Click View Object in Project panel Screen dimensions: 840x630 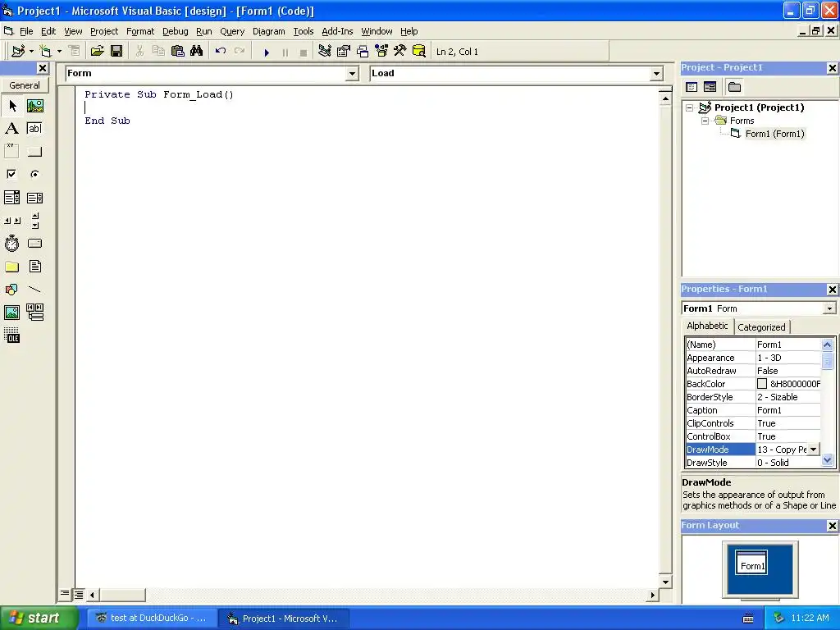[710, 87]
